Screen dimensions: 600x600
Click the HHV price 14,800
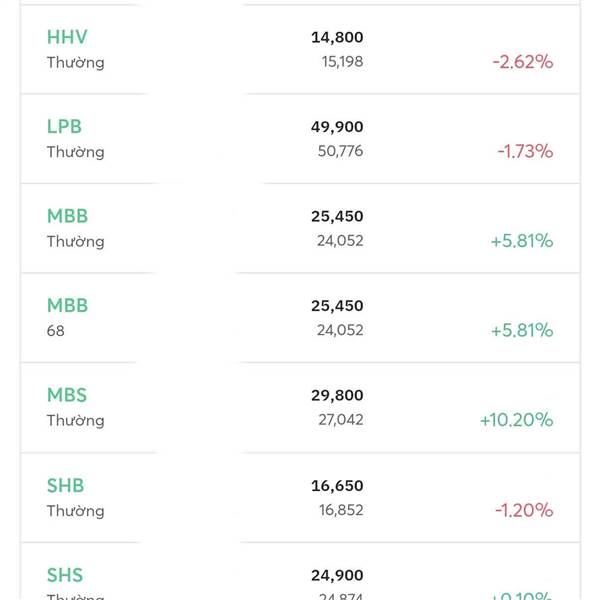click(337, 37)
